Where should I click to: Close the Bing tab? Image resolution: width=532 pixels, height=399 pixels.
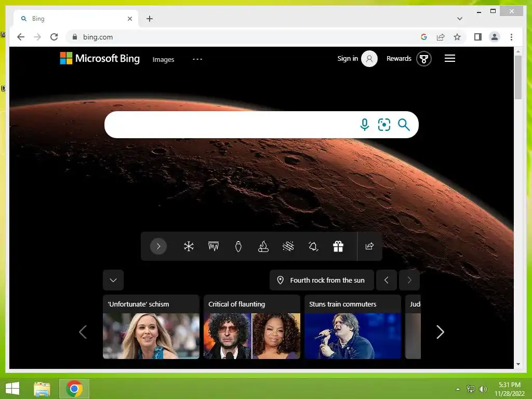(x=129, y=19)
